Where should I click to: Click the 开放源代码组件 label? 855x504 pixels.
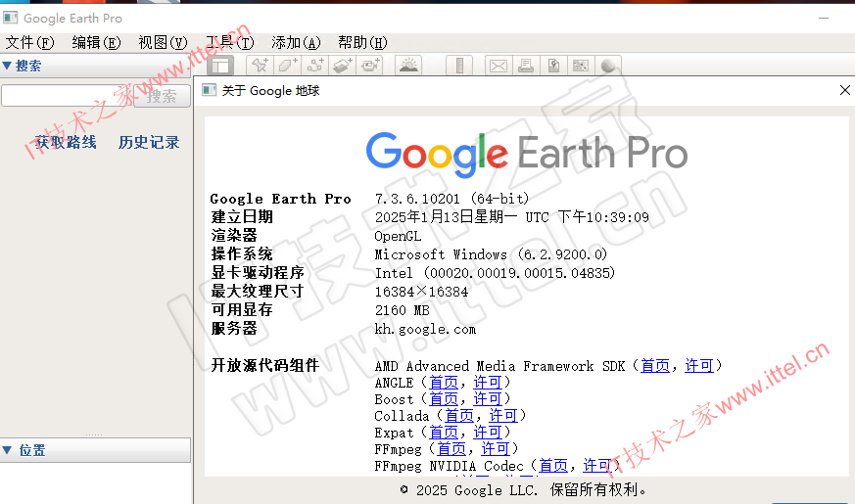click(265, 365)
